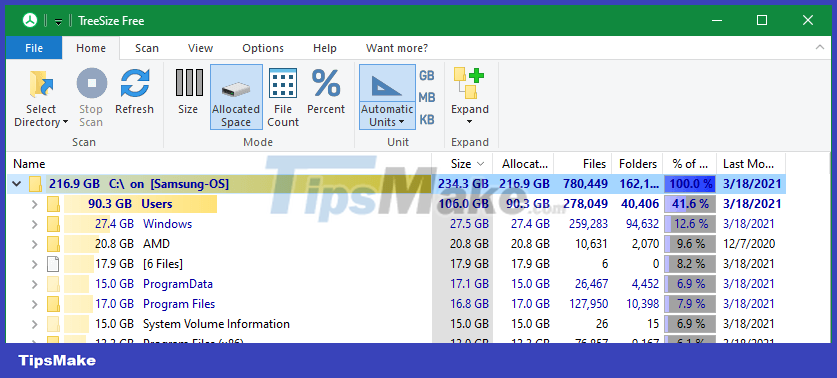
Task: Select the root row 216.9 GB C:\
Action: click(x=395, y=184)
